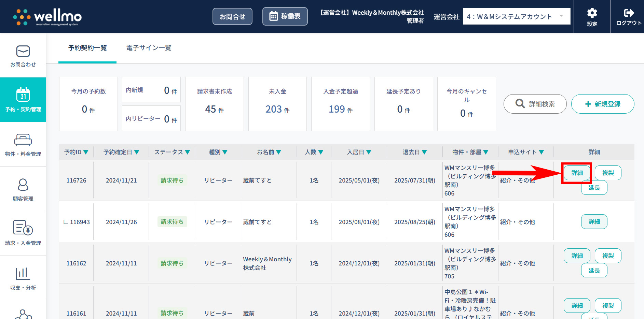This screenshot has width=644, height=319.
Task: Click the 今月のキャンセル card
Action: 467,104
